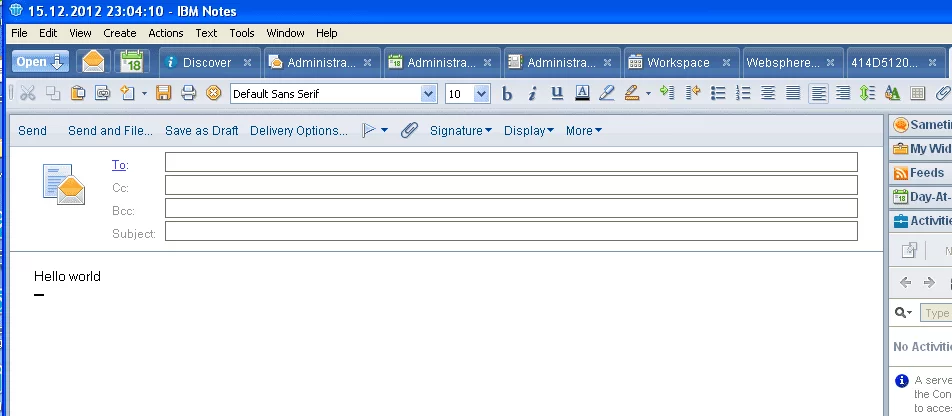The width and height of the screenshot is (952, 416).
Task: Open the Calendar shortcut icon
Action: (x=131, y=62)
